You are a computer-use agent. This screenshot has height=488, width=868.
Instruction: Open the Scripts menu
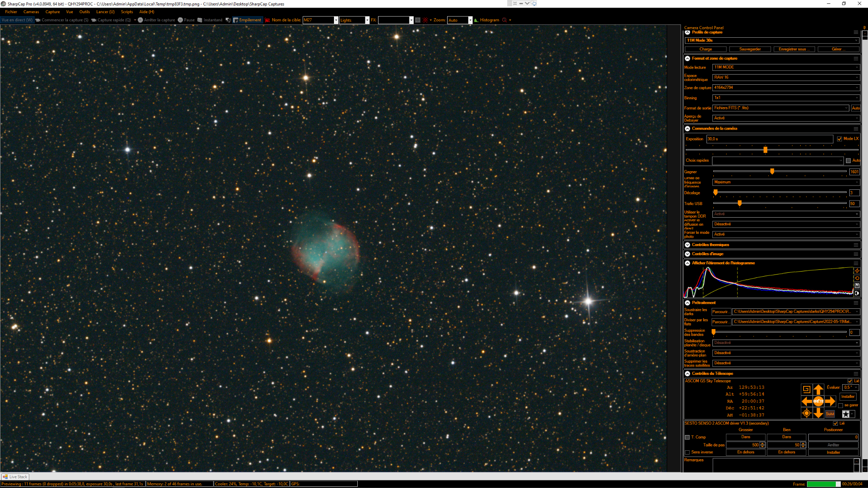pos(127,12)
